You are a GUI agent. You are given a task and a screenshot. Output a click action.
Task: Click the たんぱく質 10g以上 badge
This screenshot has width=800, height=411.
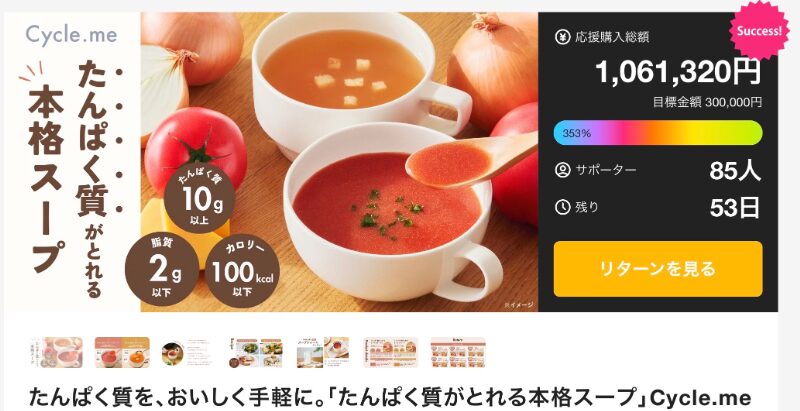pos(199,197)
